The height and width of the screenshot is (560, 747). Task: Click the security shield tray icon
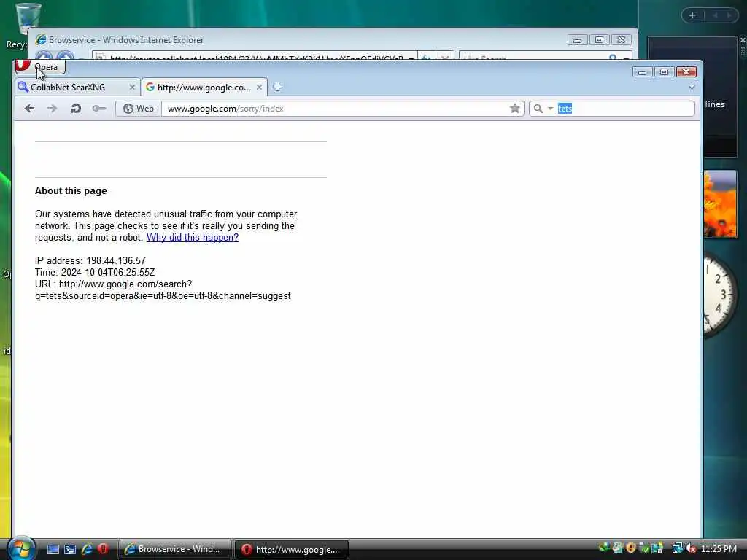(x=631, y=548)
